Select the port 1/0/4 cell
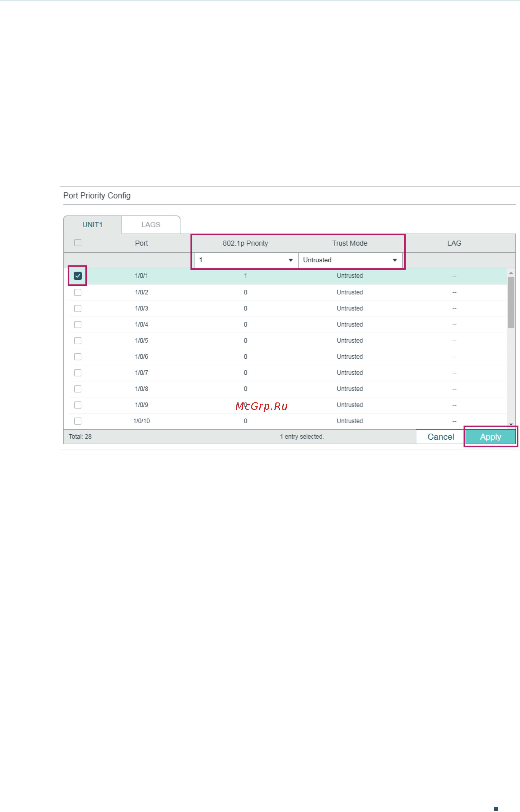520x812 pixels. [x=142, y=324]
